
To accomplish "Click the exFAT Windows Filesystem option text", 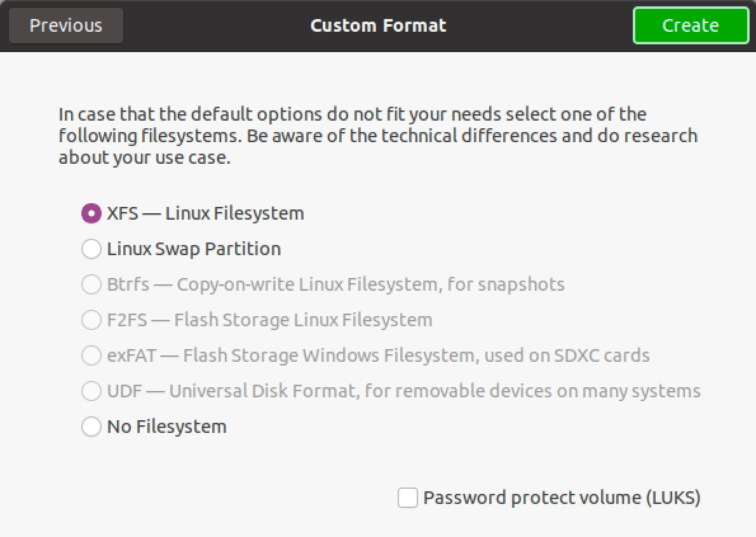I will pos(378,355).
